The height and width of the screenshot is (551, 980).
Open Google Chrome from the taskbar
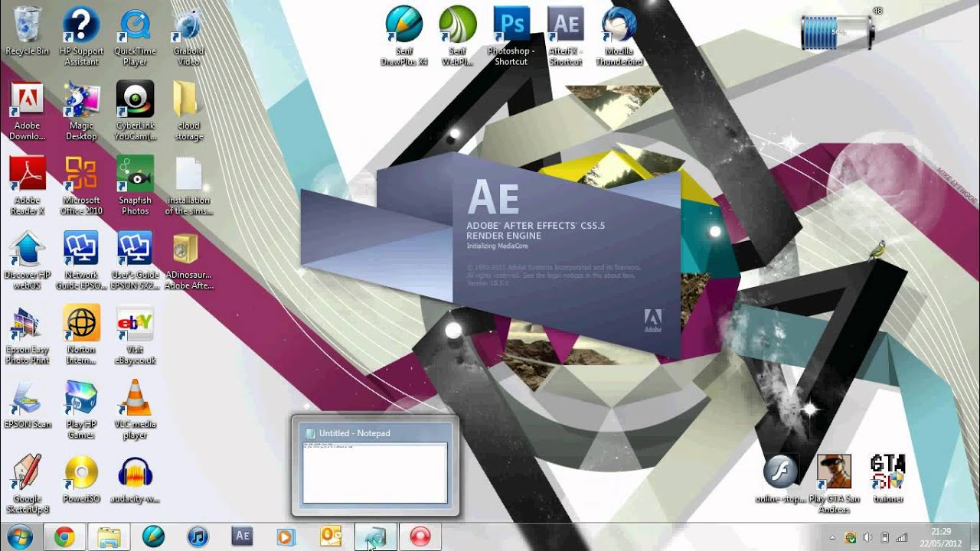(x=64, y=537)
